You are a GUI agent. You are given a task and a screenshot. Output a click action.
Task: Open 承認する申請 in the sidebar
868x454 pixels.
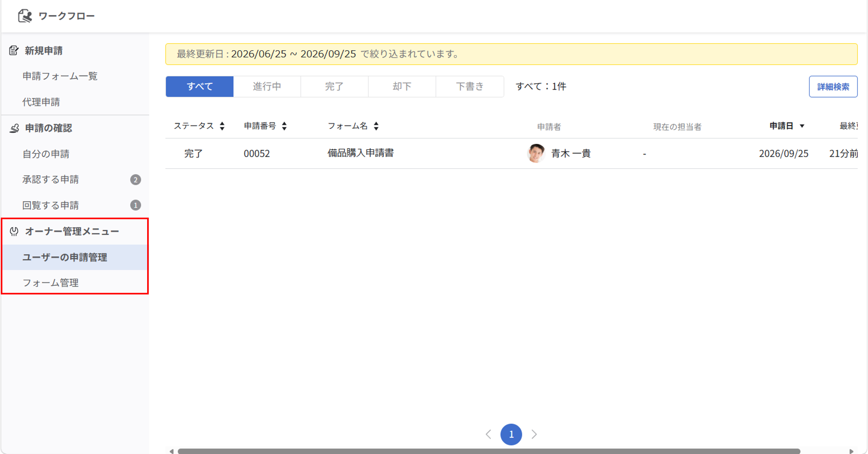51,180
